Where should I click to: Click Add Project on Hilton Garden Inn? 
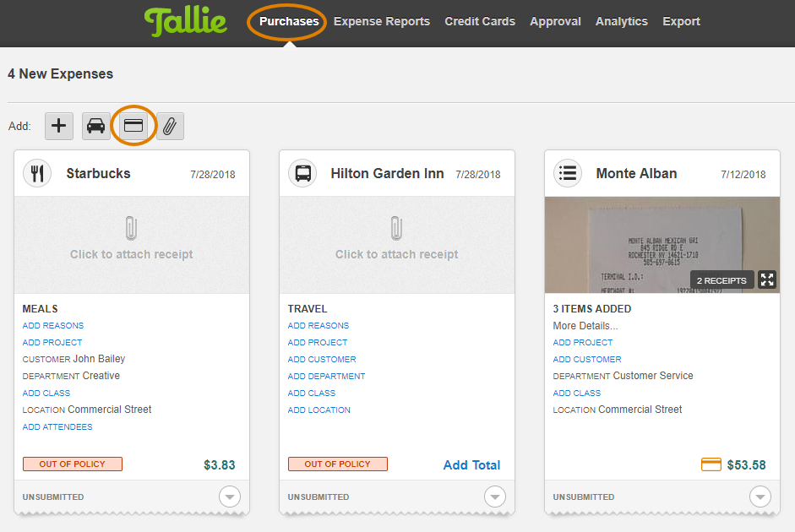(318, 343)
